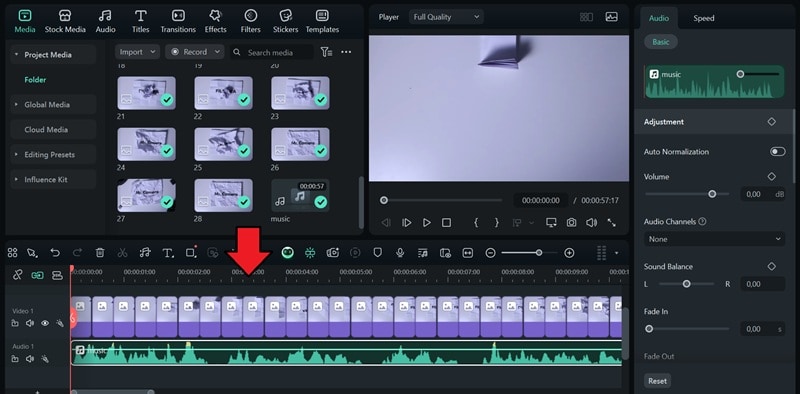Open the player display settings icon

(x=551, y=223)
